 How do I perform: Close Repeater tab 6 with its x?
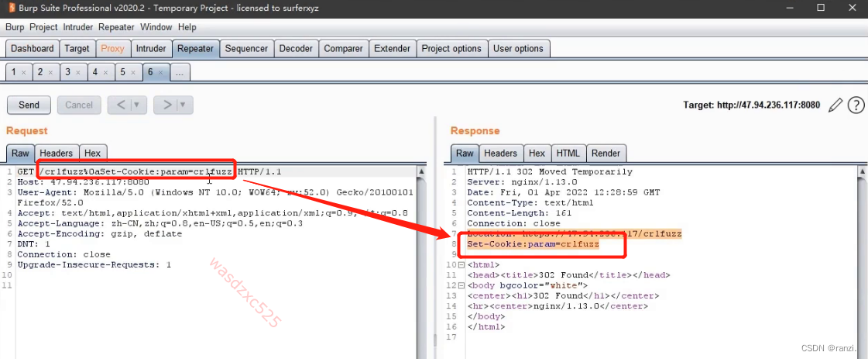pyautogui.click(x=160, y=73)
